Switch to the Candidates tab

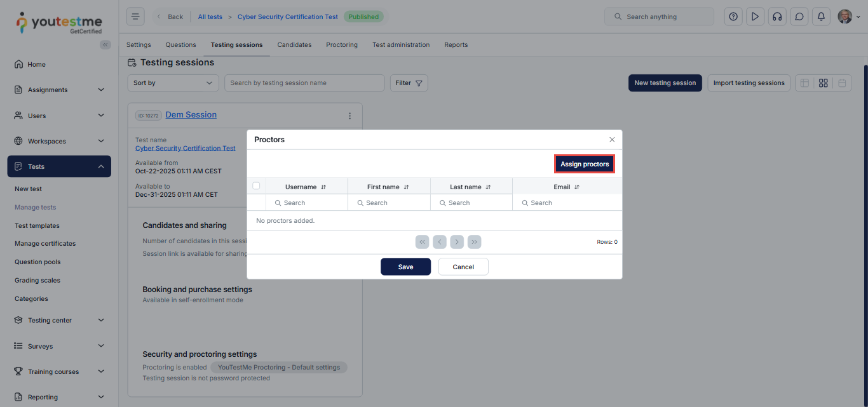(x=294, y=45)
